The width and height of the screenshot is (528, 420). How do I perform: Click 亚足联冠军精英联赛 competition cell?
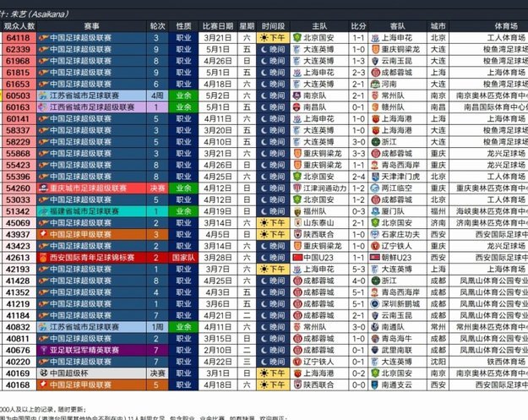[x=91, y=350]
